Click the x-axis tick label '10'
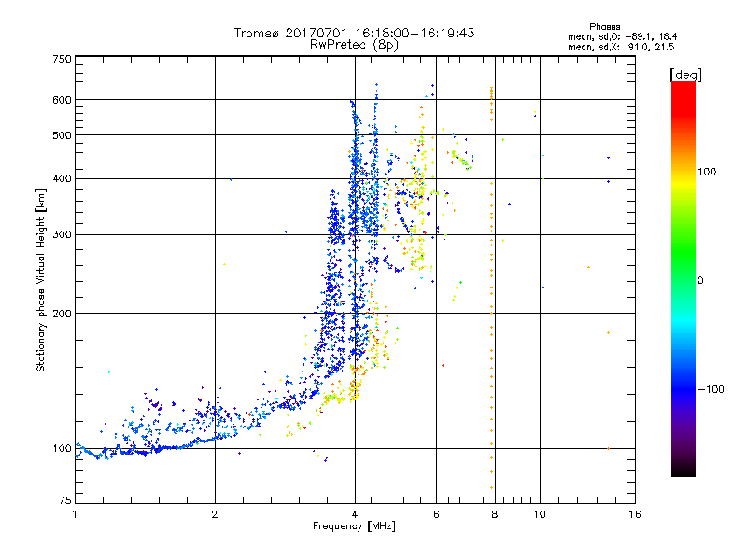This screenshot has height=560, width=747. click(x=540, y=514)
